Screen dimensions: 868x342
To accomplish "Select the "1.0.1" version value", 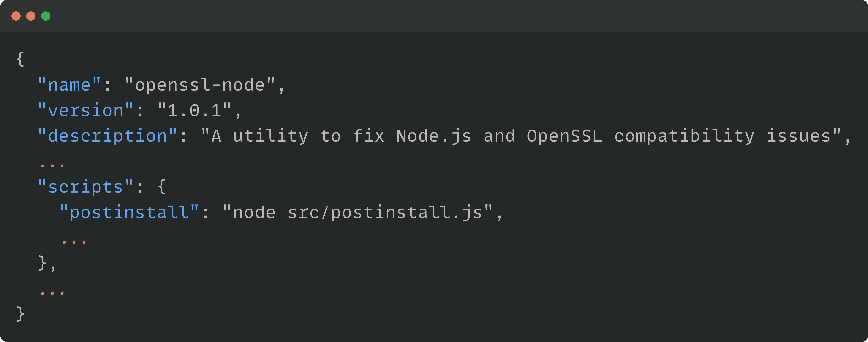I will [194, 110].
